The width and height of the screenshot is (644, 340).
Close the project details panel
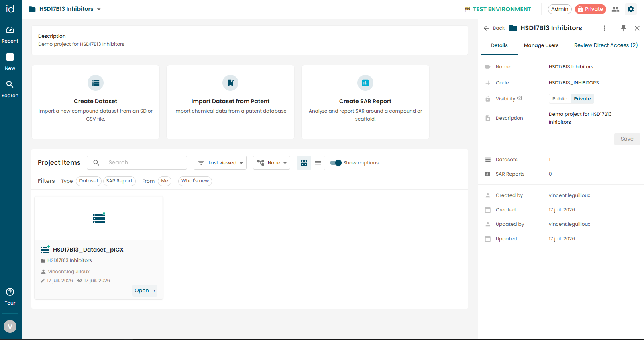[x=637, y=28]
